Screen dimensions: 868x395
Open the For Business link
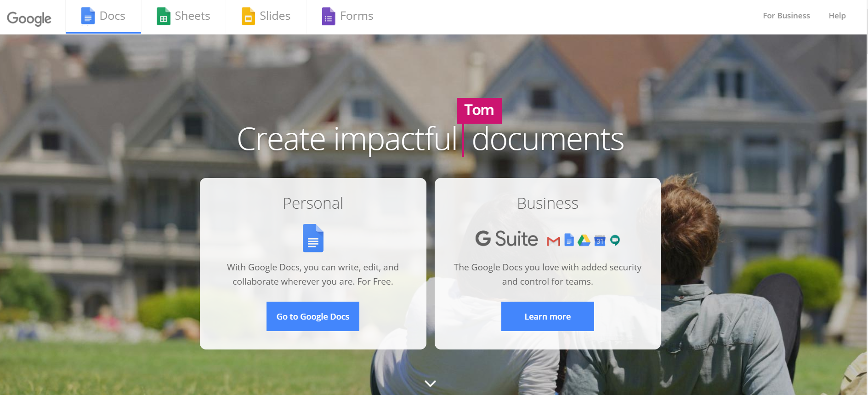pyautogui.click(x=786, y=16)
